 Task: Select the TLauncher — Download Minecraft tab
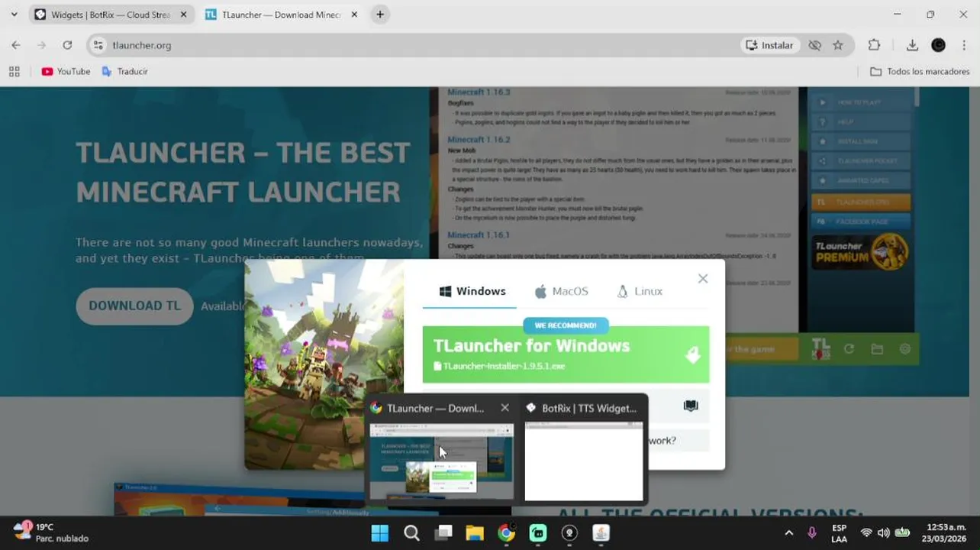click(x=279, y=15)
